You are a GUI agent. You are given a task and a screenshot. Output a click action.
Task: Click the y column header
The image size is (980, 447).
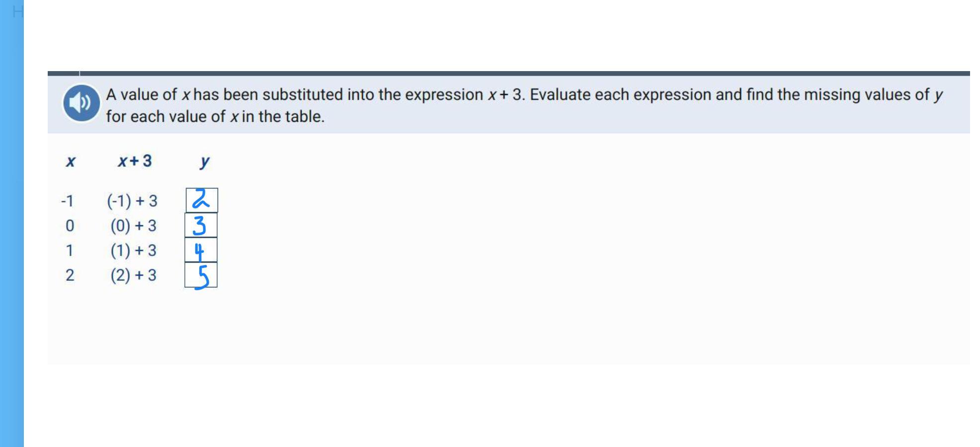pyautogui.click(x=204, y=162)
